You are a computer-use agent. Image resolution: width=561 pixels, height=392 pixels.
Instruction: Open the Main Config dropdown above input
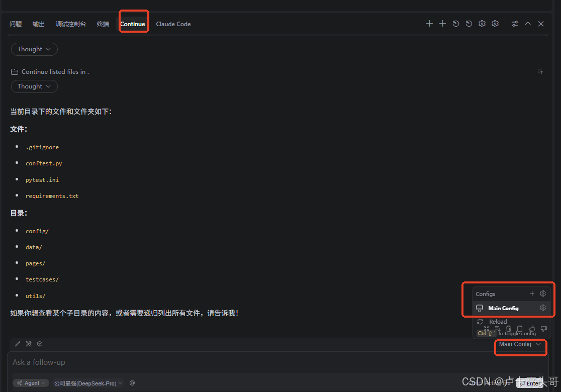pos(520,344)
